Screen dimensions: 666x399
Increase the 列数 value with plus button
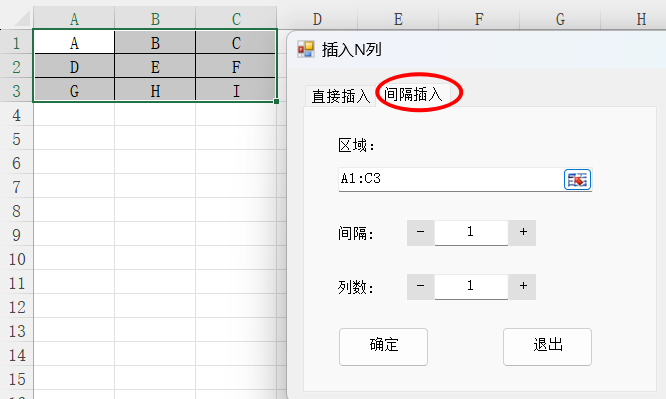523,286
